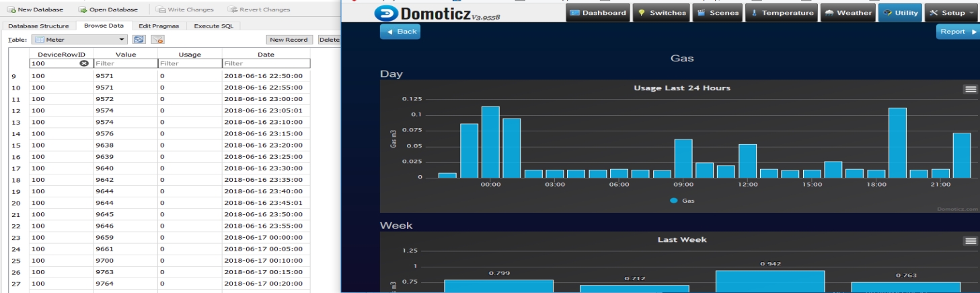
Task: Click the value cell 9763
Action: [x=125, y=271]
